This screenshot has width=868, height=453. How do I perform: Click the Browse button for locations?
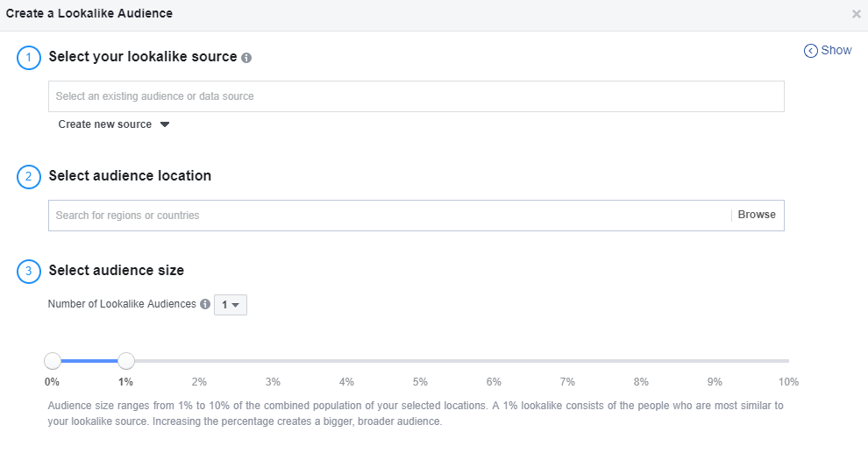point(757,215)
